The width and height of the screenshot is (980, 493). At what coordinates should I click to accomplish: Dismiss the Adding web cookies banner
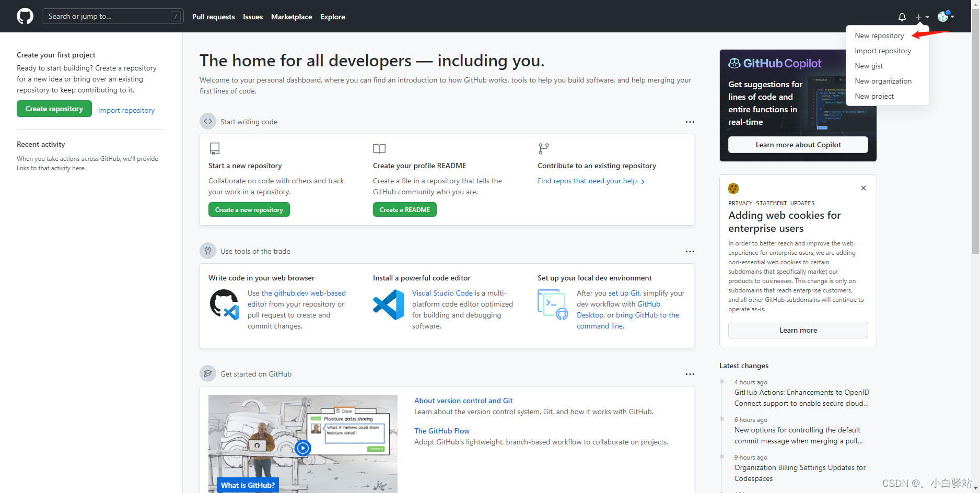(863, 188)
